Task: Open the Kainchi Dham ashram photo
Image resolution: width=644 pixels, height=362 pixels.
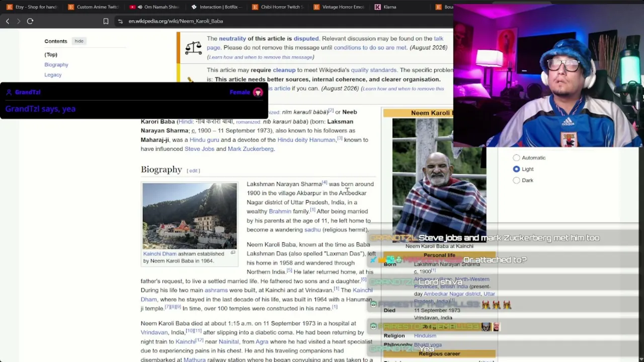Action: click(x=189, y=216)
